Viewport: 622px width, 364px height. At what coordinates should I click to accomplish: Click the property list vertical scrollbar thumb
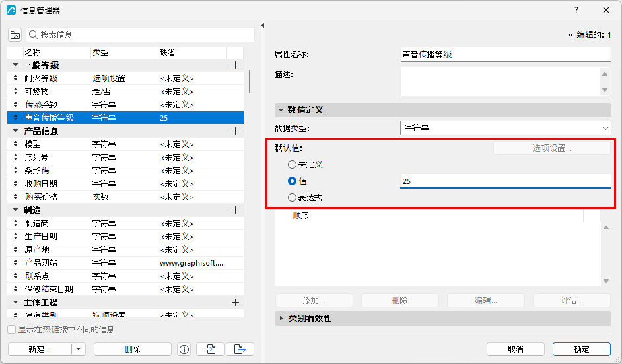[x=250, y=82]
